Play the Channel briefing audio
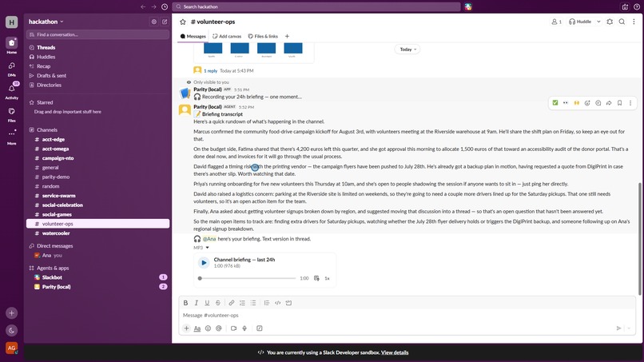 pos(204,263)
